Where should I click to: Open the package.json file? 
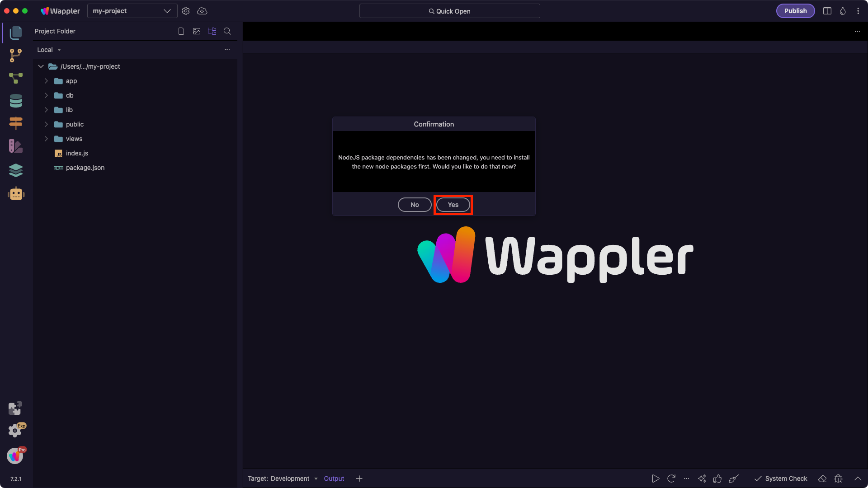click(x=85, y=168)
